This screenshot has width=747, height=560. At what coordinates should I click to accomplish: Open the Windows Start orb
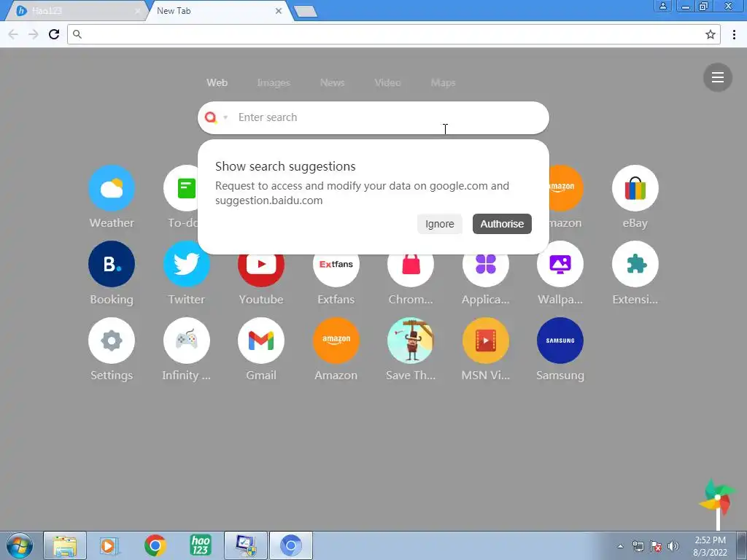point(19,545)
